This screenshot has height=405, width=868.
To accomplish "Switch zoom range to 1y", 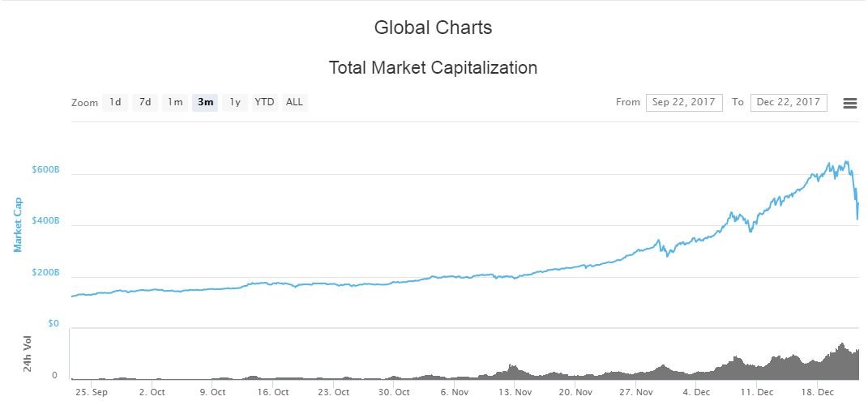I will (234, 102).
